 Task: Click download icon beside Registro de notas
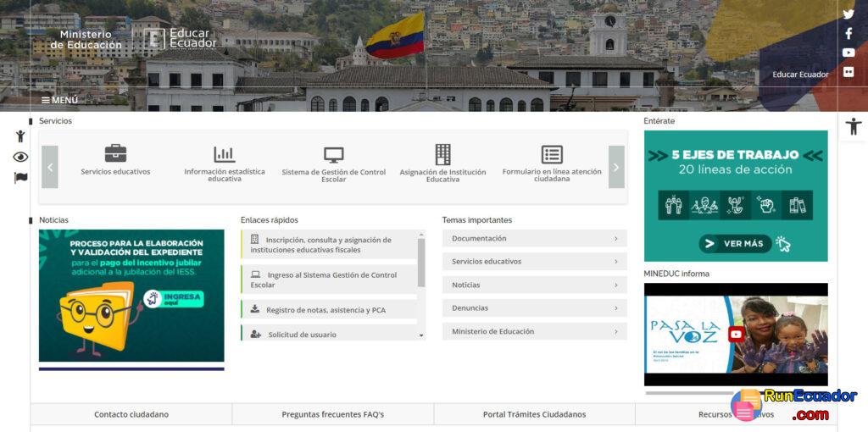[x=254, y=309]
